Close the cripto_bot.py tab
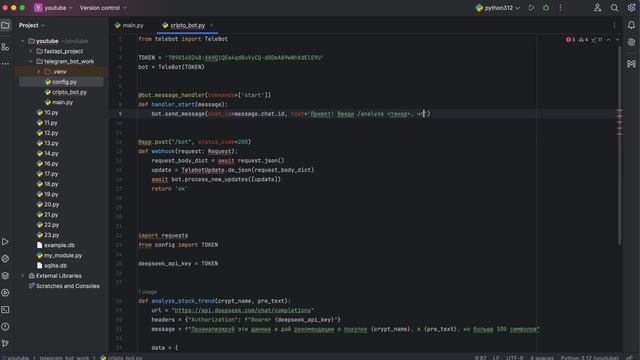Image resolution: width=640 pixels, height=360 pixels. (211, 25)
